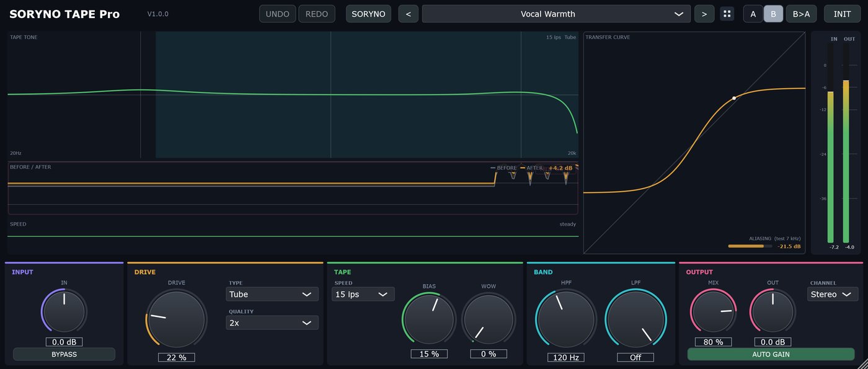Click the SORYNO brand button
This screenshot has width=868, height=369.
tap(368, 14)
